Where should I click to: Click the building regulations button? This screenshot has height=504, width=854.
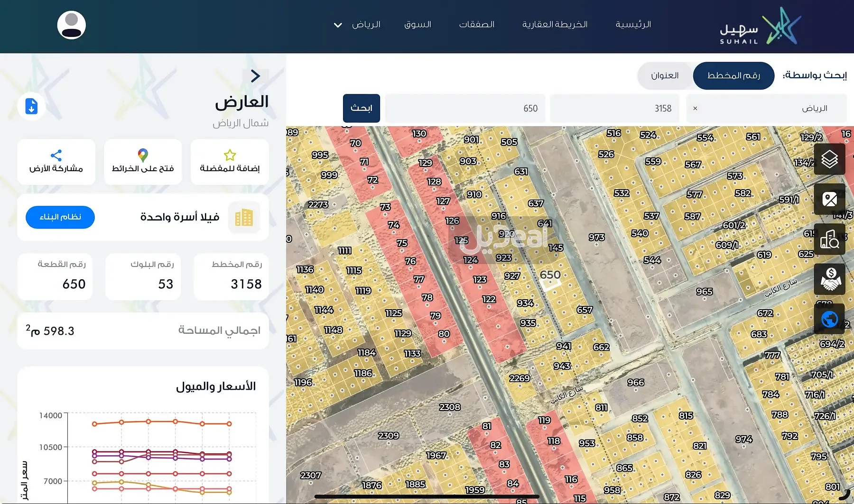[x=60, y=217]
